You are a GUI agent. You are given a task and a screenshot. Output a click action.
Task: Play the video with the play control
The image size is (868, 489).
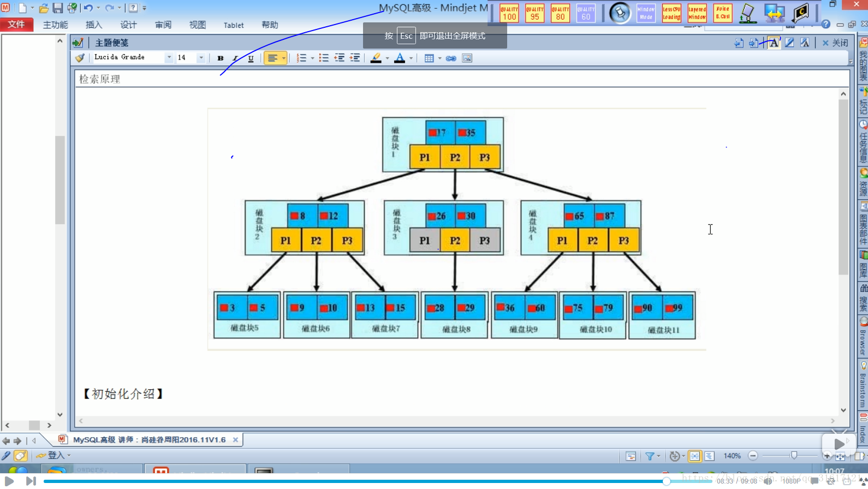pyautogui.click(x=9, y=481)
